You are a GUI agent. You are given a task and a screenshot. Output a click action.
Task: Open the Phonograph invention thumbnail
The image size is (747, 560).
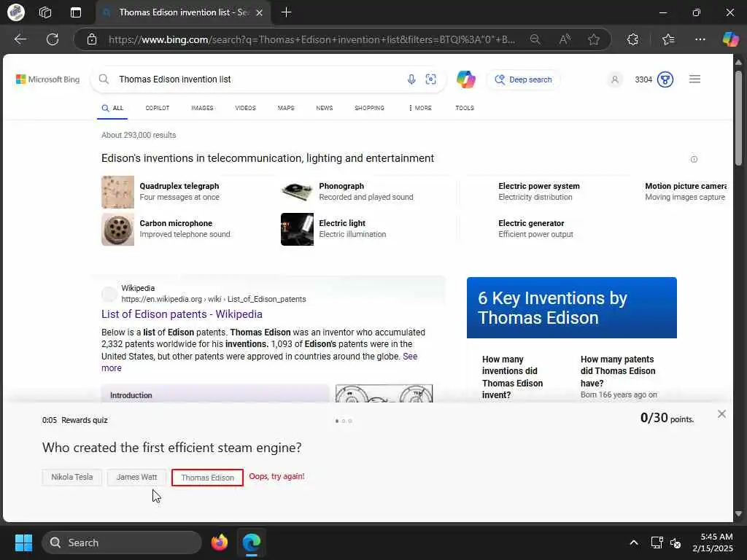coord(298,192)
